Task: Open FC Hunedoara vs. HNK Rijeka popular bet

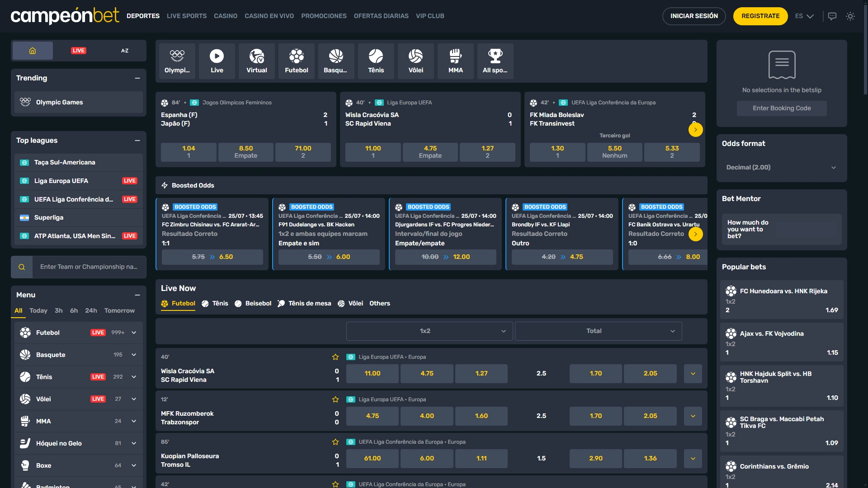Action: 782,300
